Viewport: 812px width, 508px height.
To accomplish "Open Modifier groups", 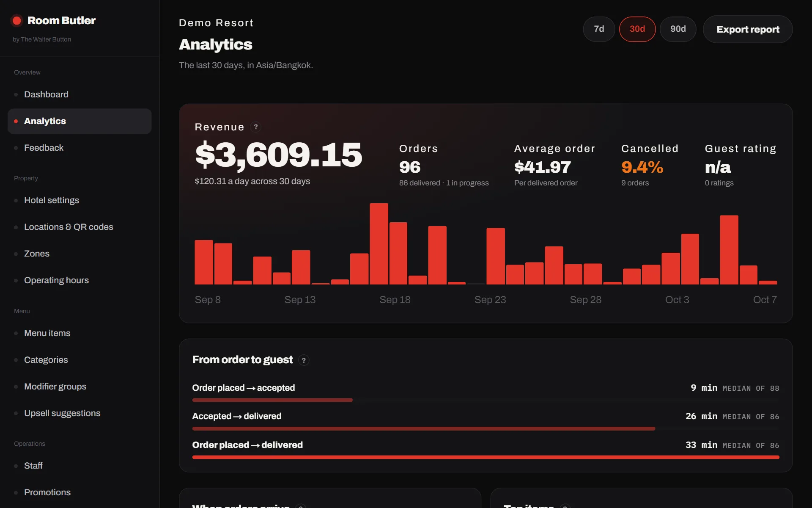I will pos(80,387).
